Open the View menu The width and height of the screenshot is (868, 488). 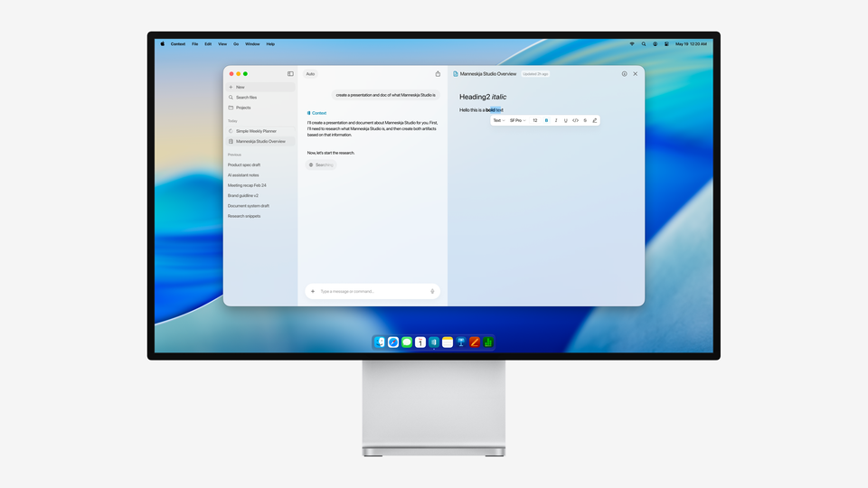pos(222,43)
